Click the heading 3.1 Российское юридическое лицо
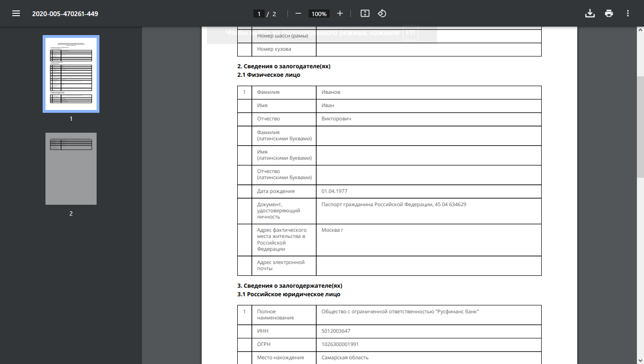The width and height of the screenshot is (644, 364). pos(288,294)
